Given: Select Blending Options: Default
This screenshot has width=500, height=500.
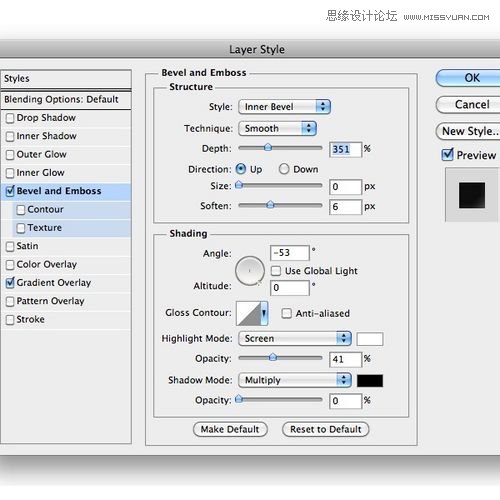Looking at the screenshot, I should [66, 99].
